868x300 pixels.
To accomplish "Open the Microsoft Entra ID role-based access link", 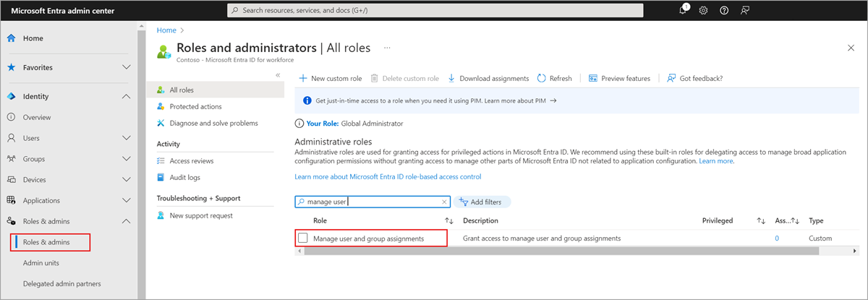I will click(388, 176).
